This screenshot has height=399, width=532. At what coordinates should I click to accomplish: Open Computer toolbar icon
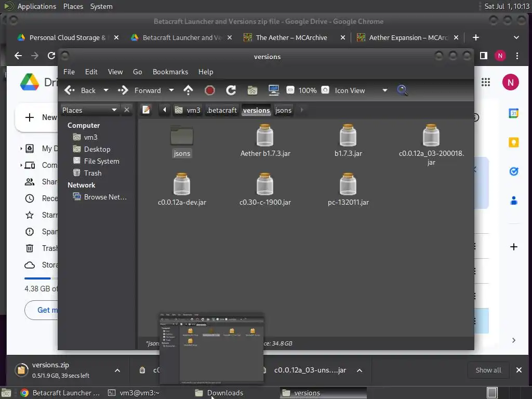coord(273,90)
